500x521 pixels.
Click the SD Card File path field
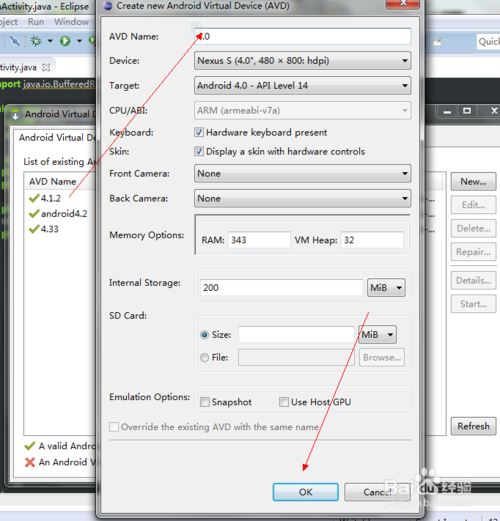pos(296,357)
